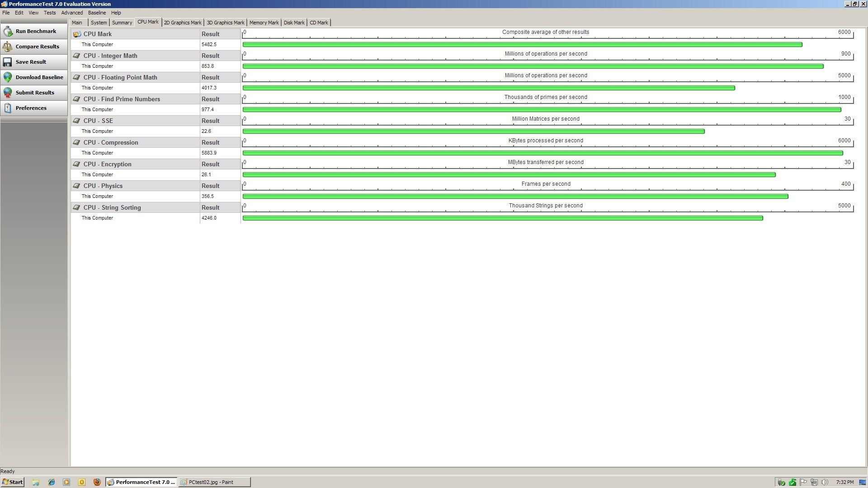
Task: Open the Baseline menu
Action: click(x=97, y=13)
